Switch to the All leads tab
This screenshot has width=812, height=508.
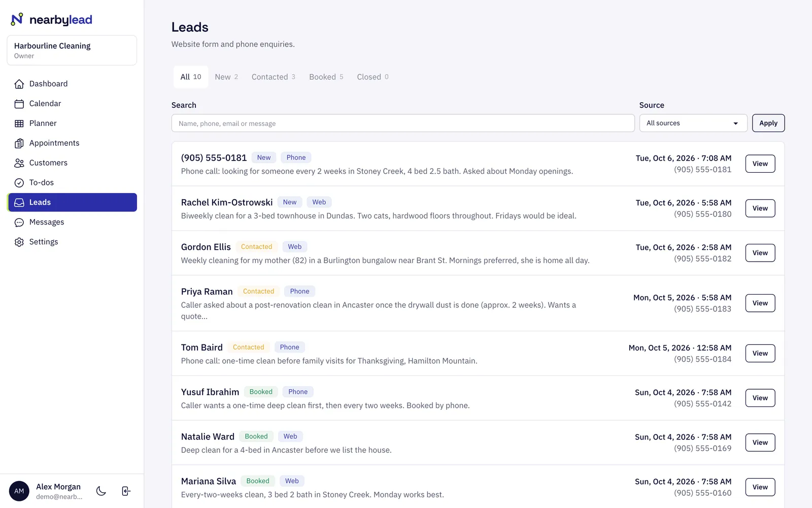[x=191, y=77]
